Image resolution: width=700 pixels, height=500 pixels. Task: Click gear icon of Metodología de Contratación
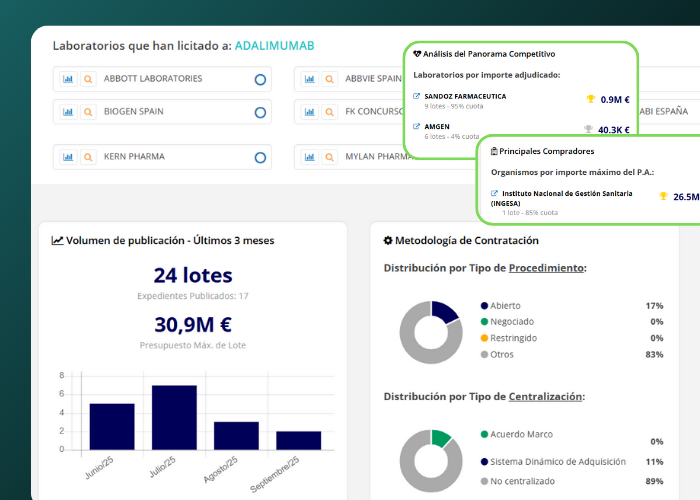click(x=388, y=240)
